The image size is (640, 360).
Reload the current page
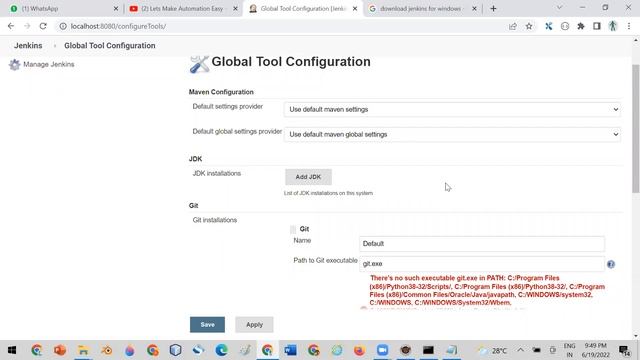coord(43,26)
